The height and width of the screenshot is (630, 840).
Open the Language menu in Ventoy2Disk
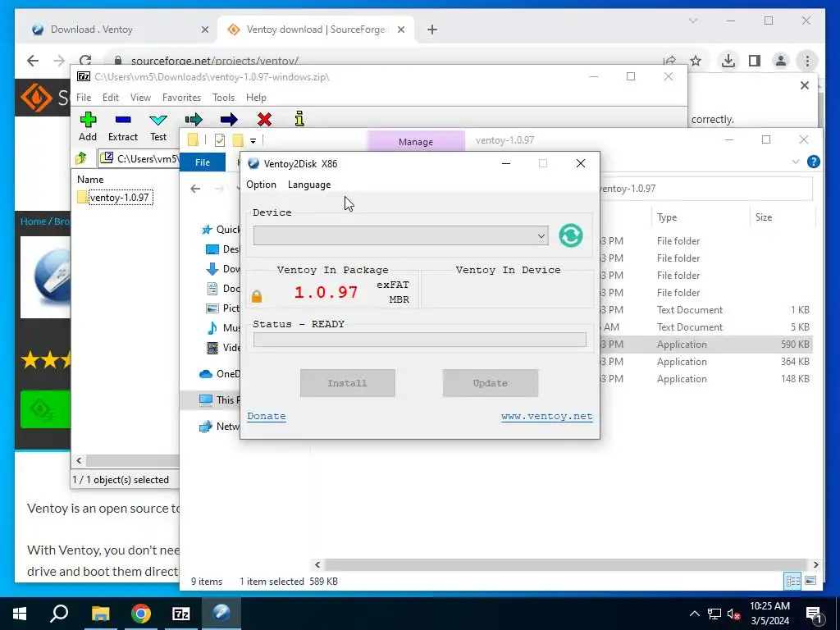point(309,185)
